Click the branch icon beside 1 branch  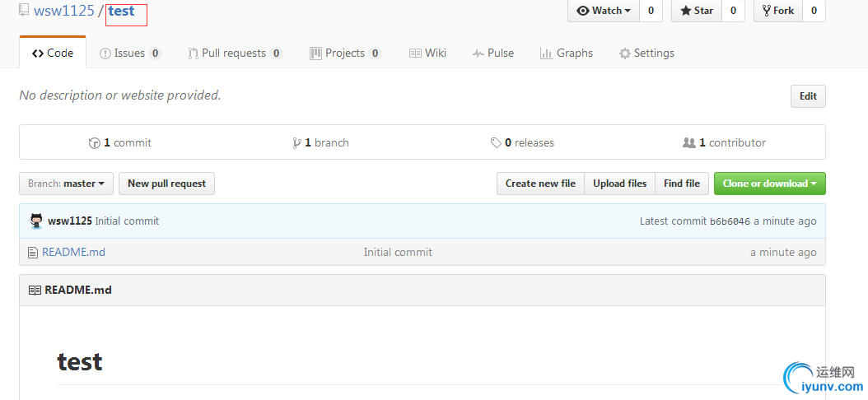click(296, 143)
